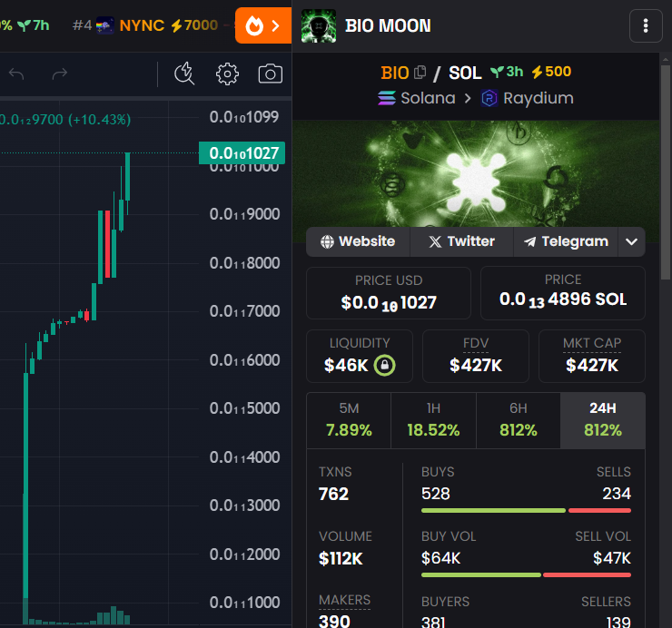The width and height of the screenshot is (672, 628).
Task: Click the MKT CAP label
Action: (x=592, y=343)
